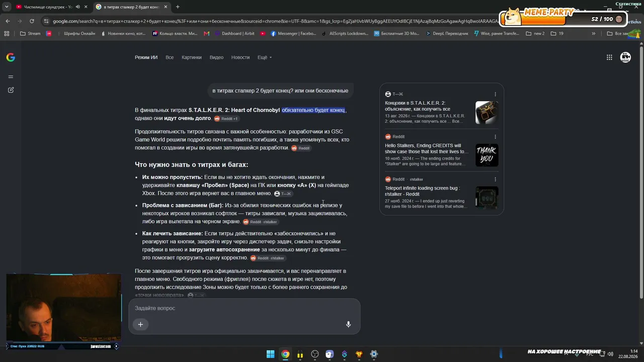Switch to the 'Все' search tab
644x362 pixels.
pos(170,57)
